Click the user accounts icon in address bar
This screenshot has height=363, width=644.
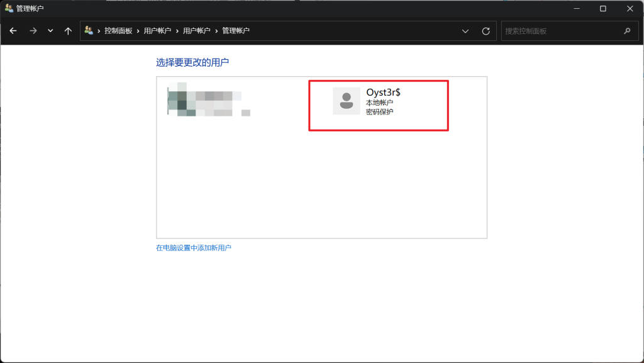[x=89, y=31]
